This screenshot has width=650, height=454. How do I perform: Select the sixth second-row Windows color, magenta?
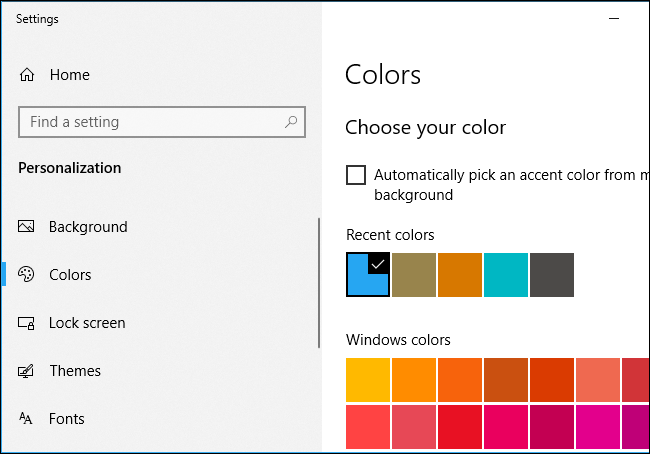pyautogui.click(x=598, y=427)
